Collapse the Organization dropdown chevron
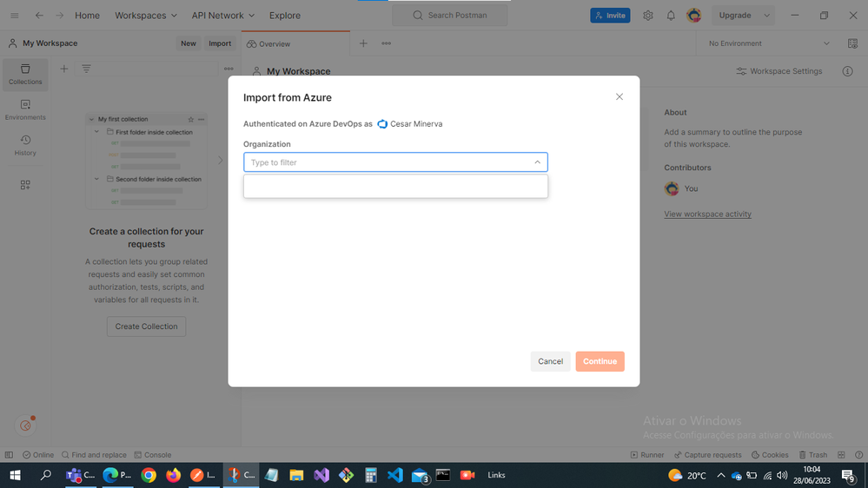This screenshot has width=868, height=488. 537,162
